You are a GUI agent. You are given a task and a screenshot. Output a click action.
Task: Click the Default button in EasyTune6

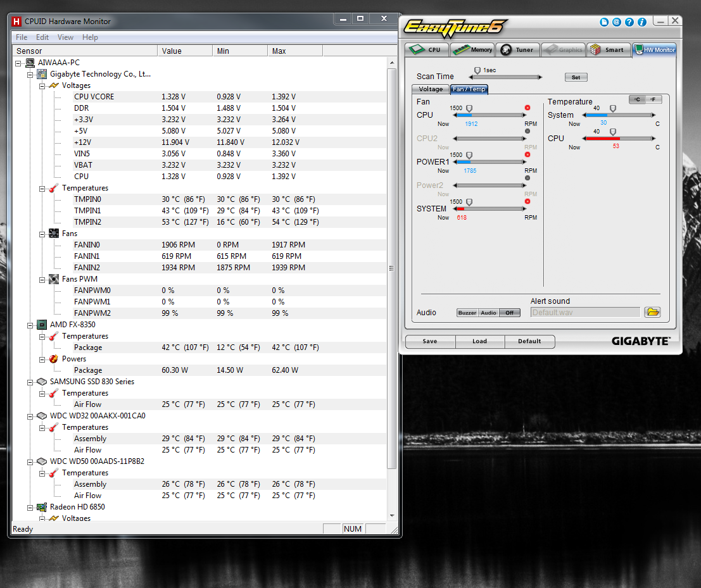click(530, 341)
